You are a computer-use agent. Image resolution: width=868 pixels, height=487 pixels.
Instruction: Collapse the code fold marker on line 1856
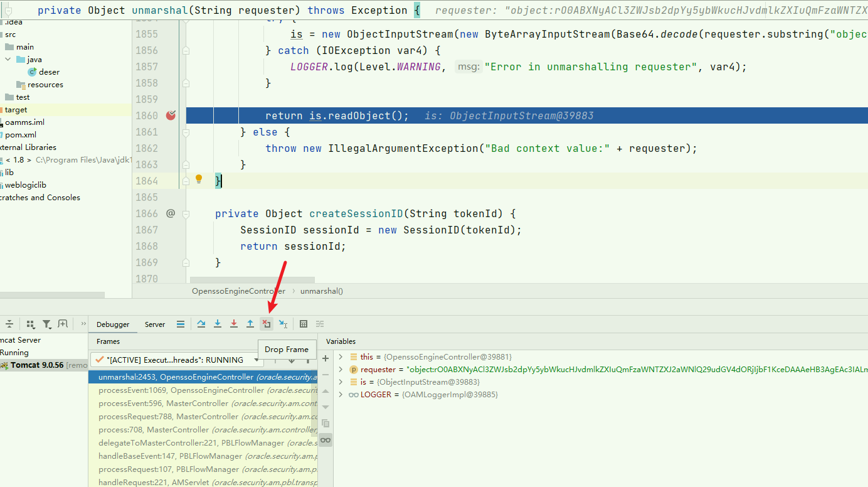coord(186,50)
